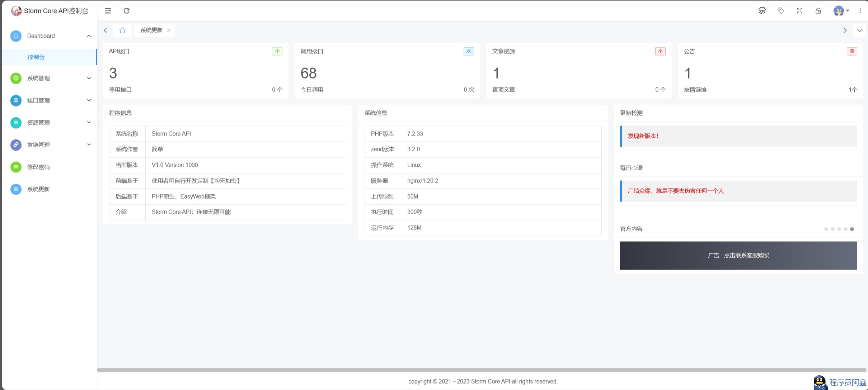Viewport: 868px width, 390px height.
Task: Click the home breadcrumb icon
Action: tap(122, 30)
